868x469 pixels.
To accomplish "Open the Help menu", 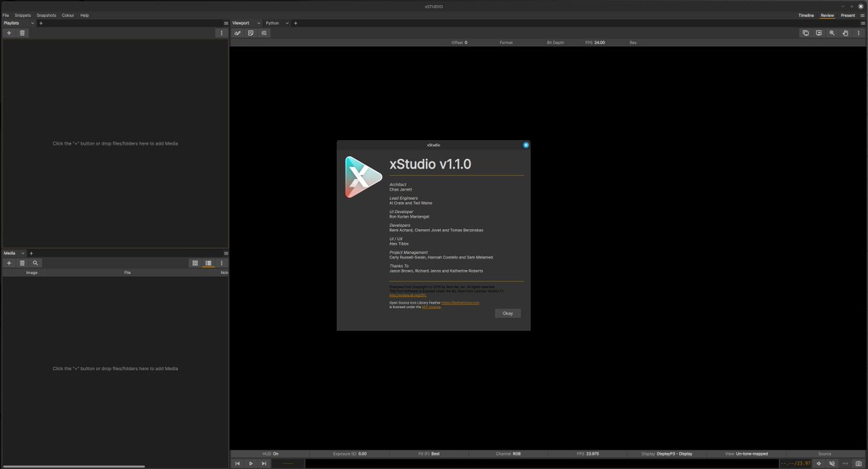I will pyautogui.click(x=85, y=15).
